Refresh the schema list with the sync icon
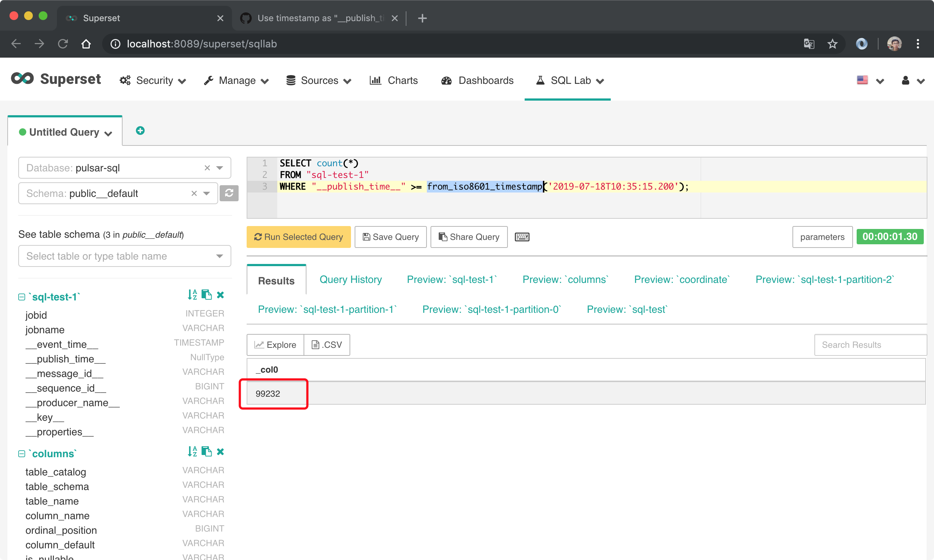This screenshot has width=934, height=560. tap(229, 193)
